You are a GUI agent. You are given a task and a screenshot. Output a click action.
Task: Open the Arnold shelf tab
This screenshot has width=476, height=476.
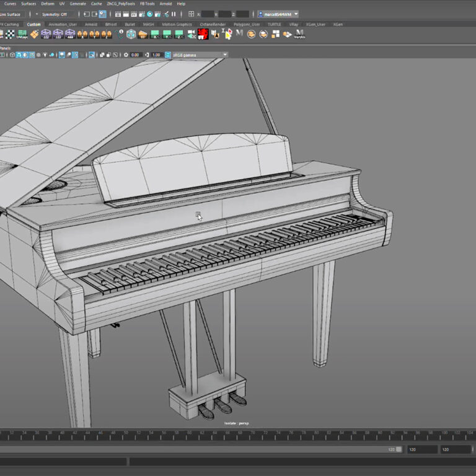point(90,24)
